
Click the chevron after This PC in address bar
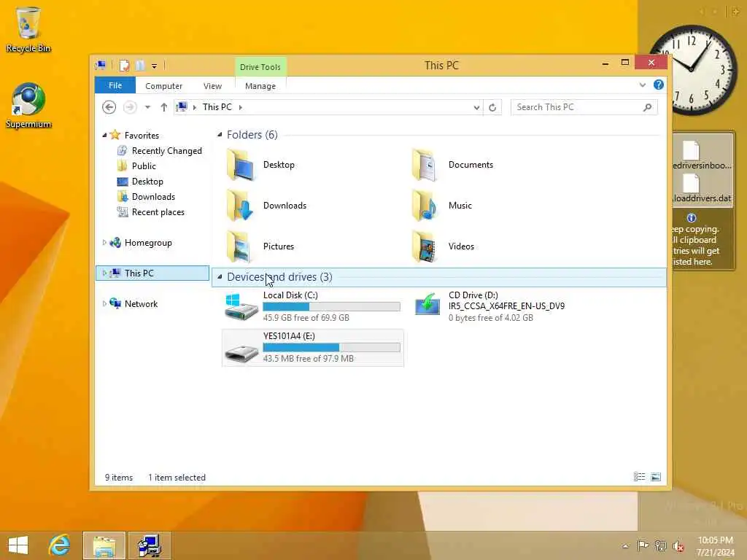click(x=241, y=108)
